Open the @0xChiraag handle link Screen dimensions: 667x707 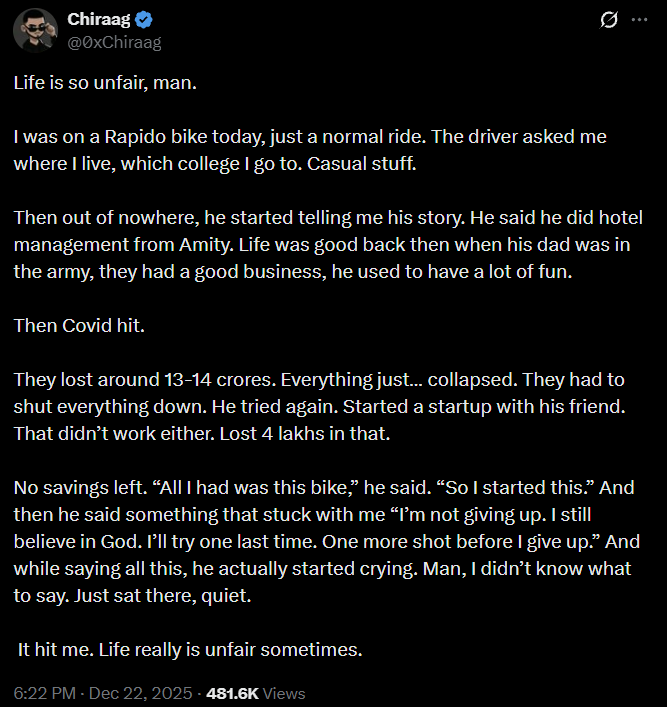113,42
